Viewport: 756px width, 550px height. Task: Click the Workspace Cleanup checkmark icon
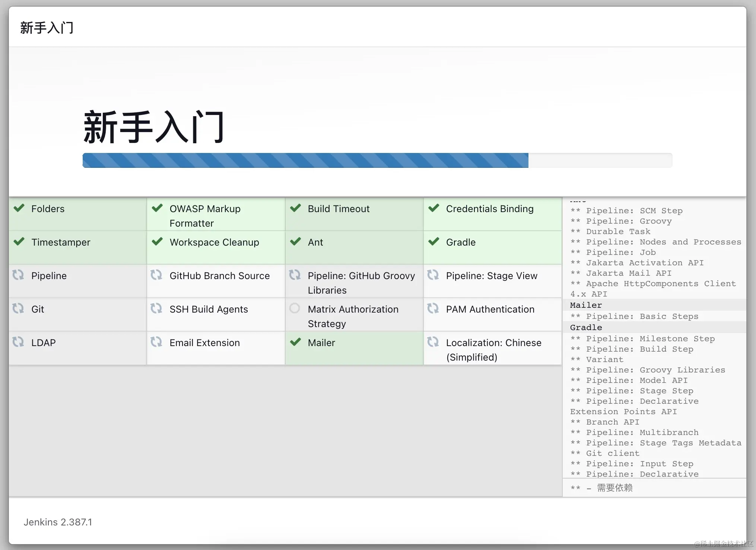pos(157,242)
